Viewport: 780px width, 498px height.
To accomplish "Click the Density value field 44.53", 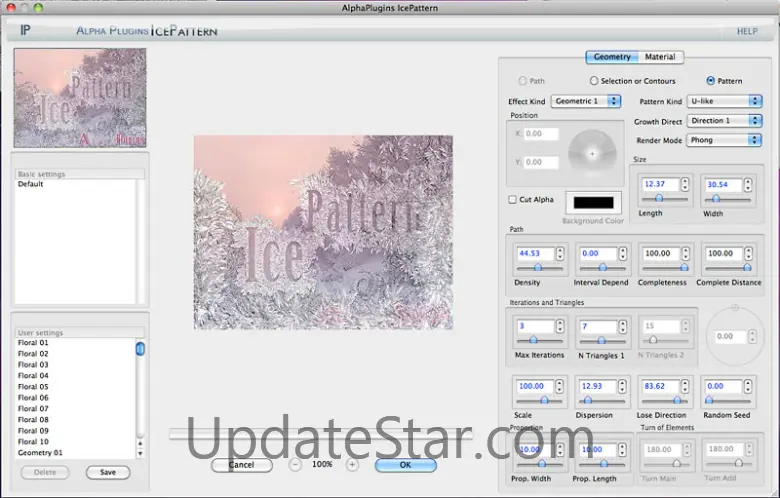I will point(535,254).
